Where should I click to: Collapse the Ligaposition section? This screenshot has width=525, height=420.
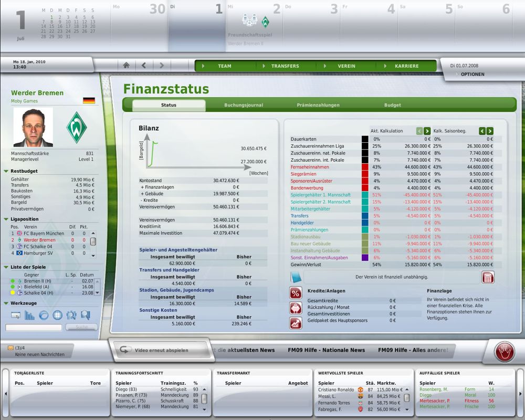point(6,219)
